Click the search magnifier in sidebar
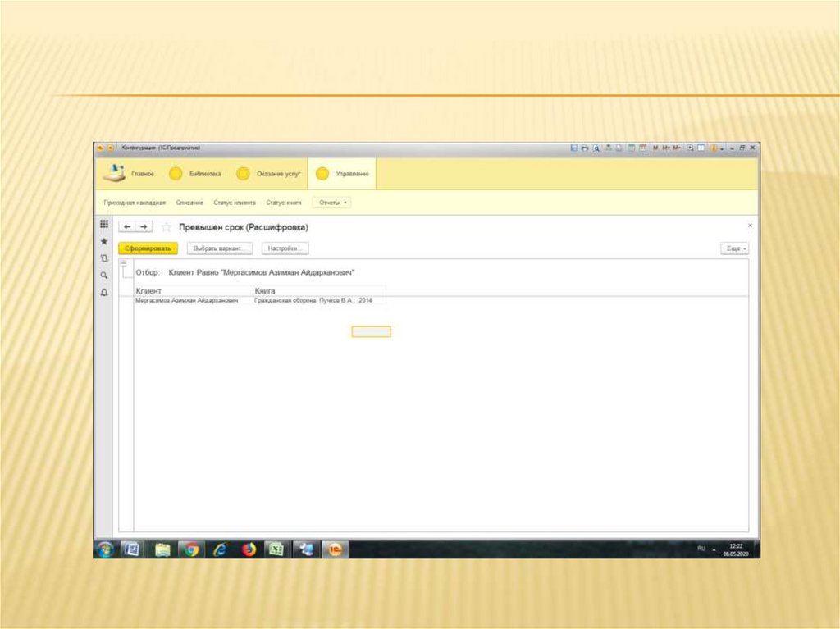 [104, 276]
